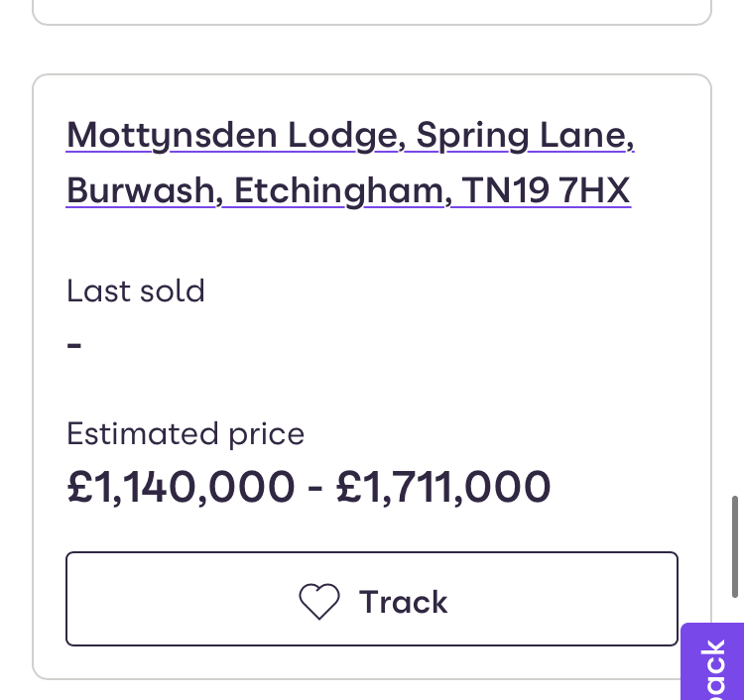The height and width of the screenshot is (700, 744).
Task: Click the last sold dash value
Action: tap(74, 346)
